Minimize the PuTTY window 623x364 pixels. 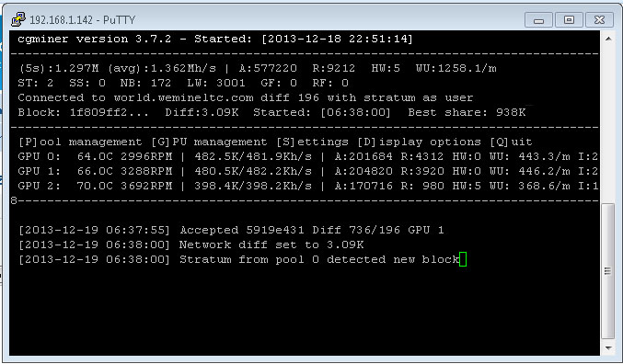(538, 20)
